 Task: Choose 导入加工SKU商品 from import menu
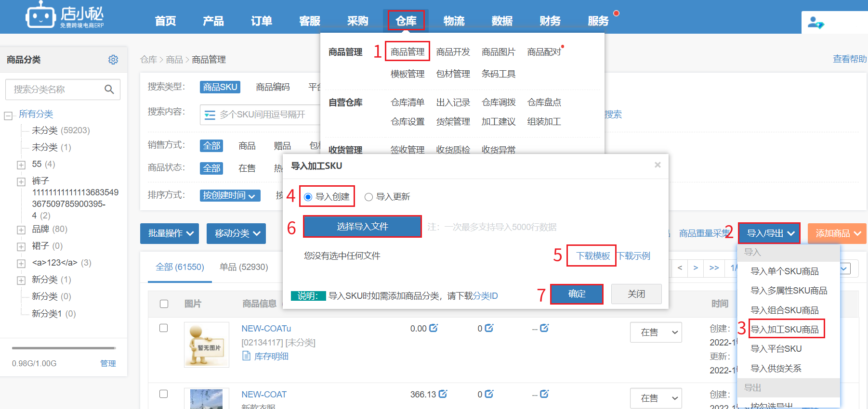tap(785, 330)
